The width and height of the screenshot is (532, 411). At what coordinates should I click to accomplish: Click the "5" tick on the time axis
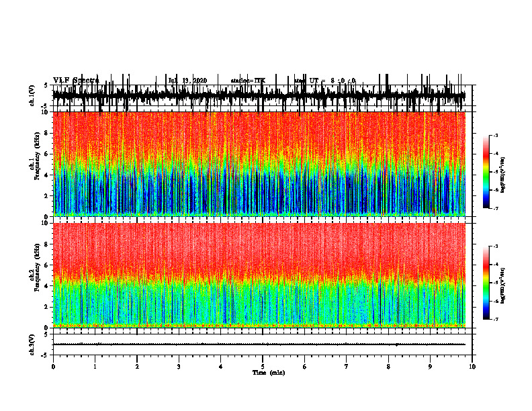pos(263,367)
